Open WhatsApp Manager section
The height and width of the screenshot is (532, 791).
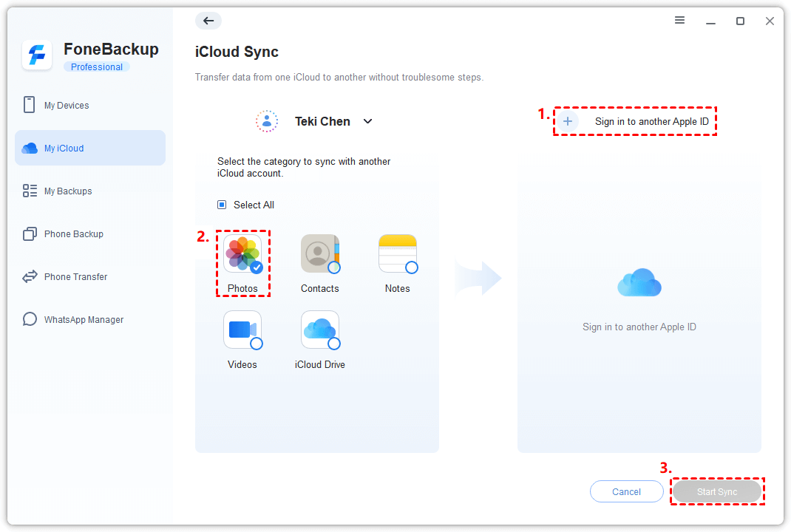coord(89,319)
